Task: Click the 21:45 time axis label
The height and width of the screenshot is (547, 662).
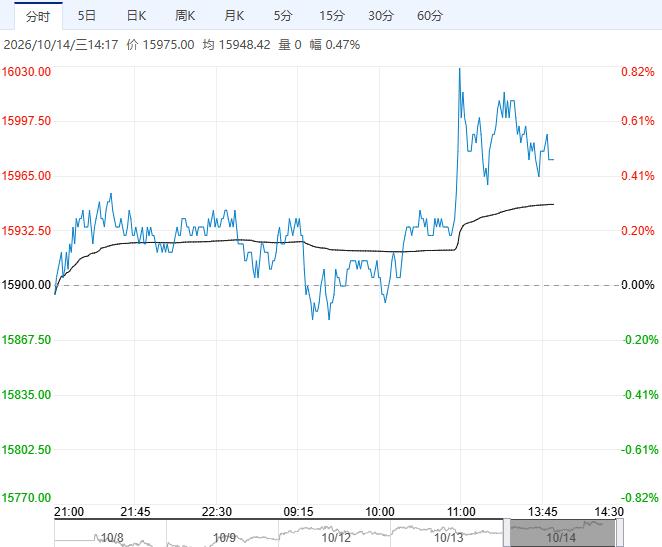Action: pyautogui.click(x=135, y=512)
